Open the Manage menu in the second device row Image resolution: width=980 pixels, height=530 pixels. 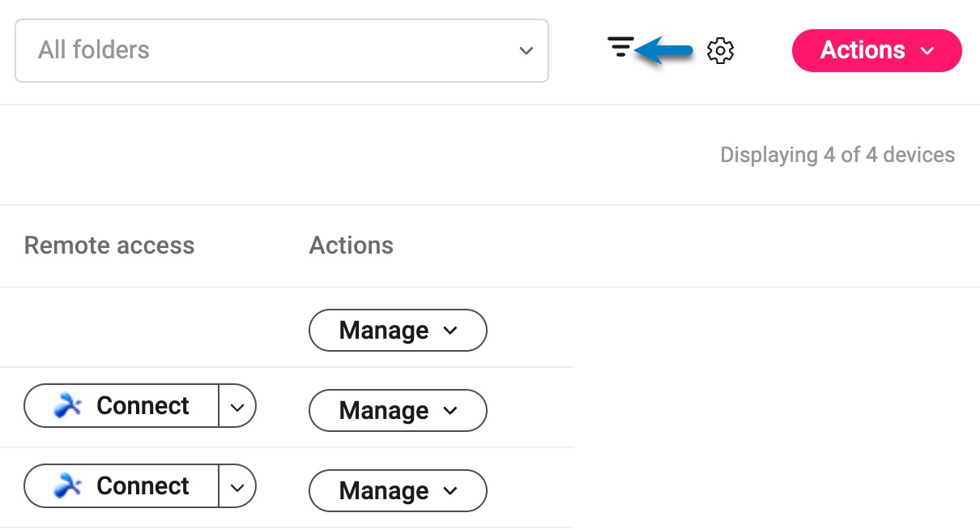(x=397, y=411)
